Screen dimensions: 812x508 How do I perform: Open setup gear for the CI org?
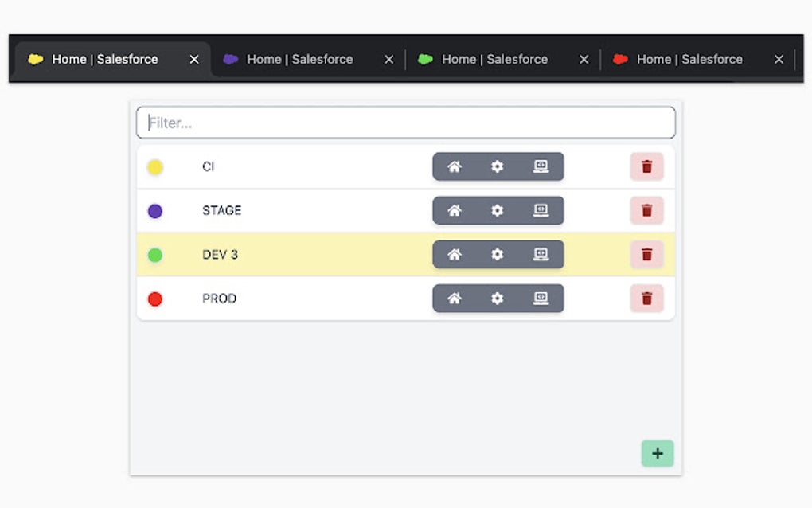pos(498,166)
